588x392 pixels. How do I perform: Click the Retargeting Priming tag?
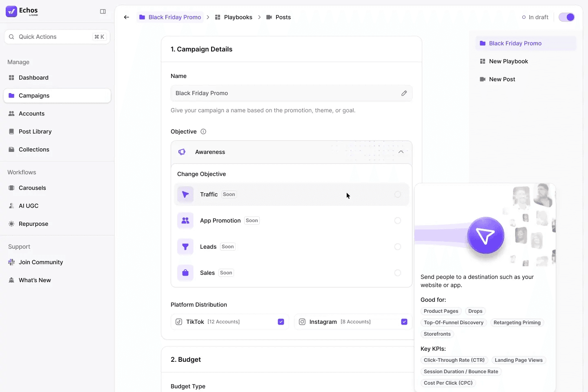tap(517, 323)
